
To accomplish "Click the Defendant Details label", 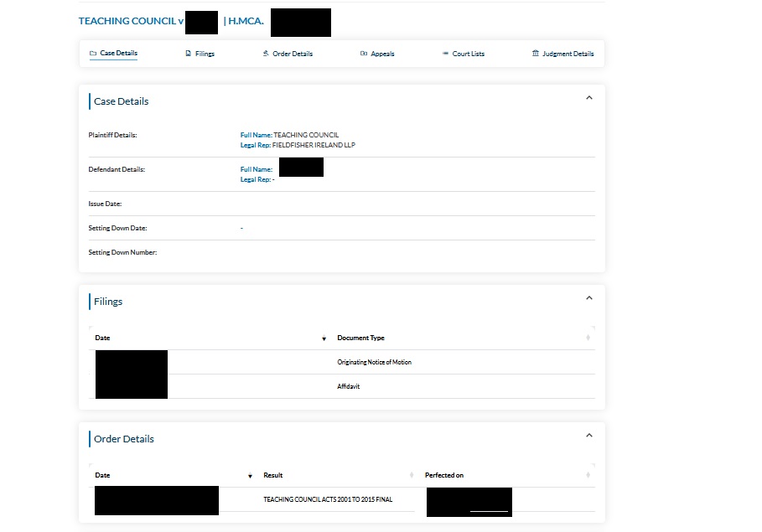I will (117, 169).
